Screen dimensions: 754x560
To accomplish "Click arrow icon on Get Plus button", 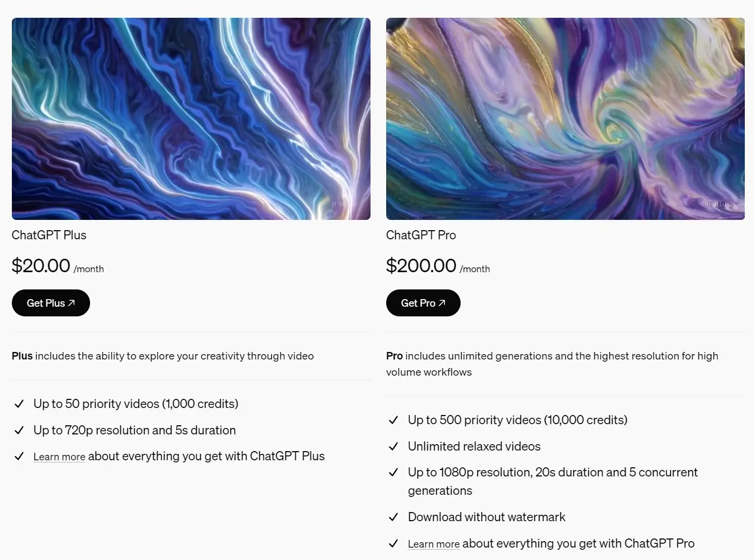I will pos(71,303).
